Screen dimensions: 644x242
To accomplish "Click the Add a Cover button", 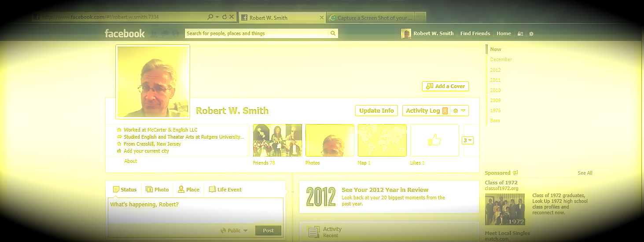I will click(x=445, y=86).
